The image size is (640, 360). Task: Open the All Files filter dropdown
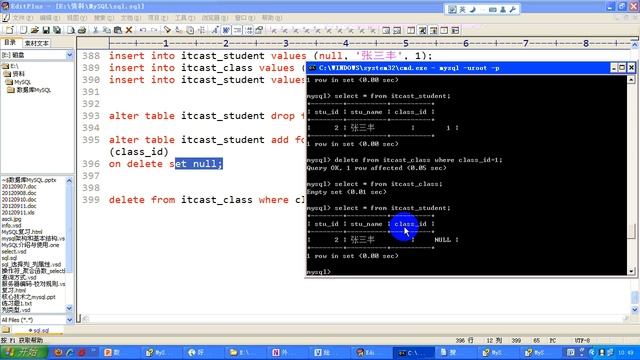[69, 320]
